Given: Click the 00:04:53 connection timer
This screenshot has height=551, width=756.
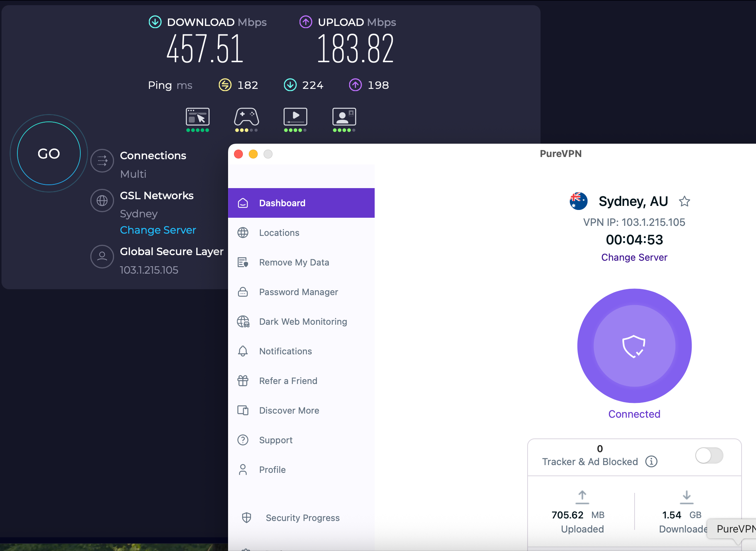Looking at the screenshot, I should pos(634,240).
